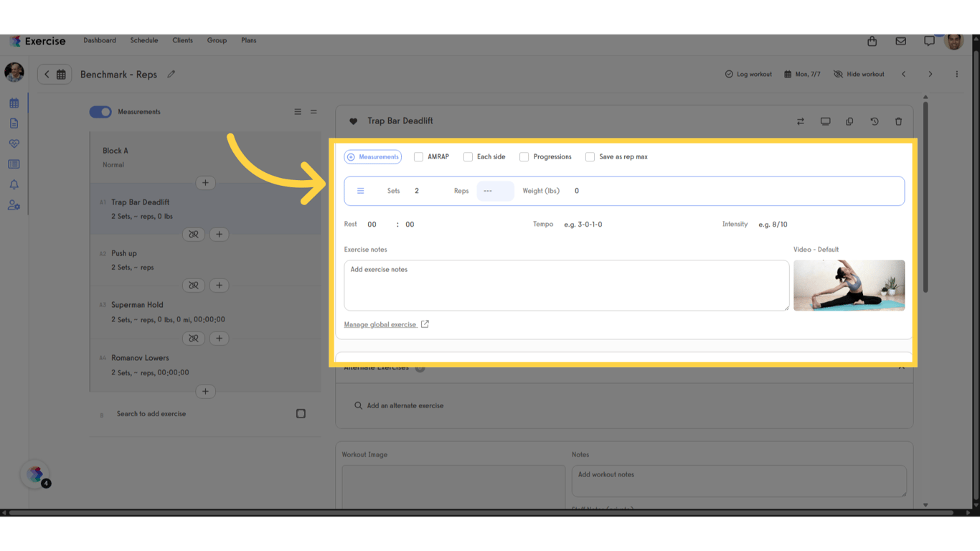Open the Mon, 7/7 date picker
The height and width of the screenshot is (551, 980).
[802, 75]
